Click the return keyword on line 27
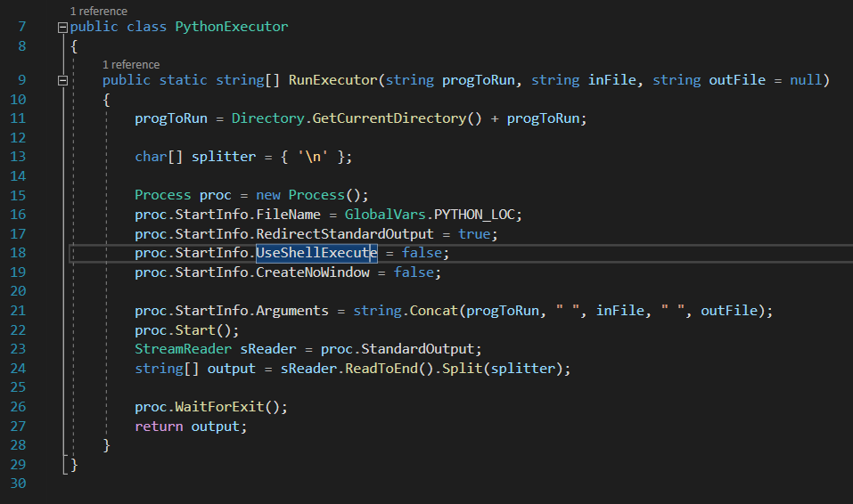This screenshot has width=853, height=504. click(159, 427)
